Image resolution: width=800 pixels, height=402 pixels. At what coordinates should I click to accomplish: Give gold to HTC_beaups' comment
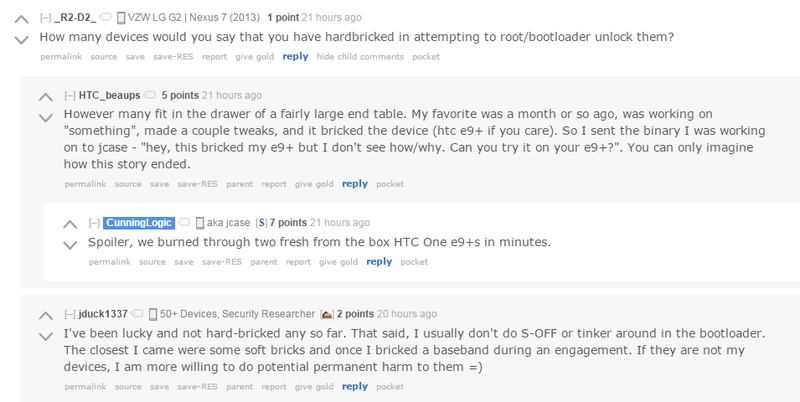point(314,184)
